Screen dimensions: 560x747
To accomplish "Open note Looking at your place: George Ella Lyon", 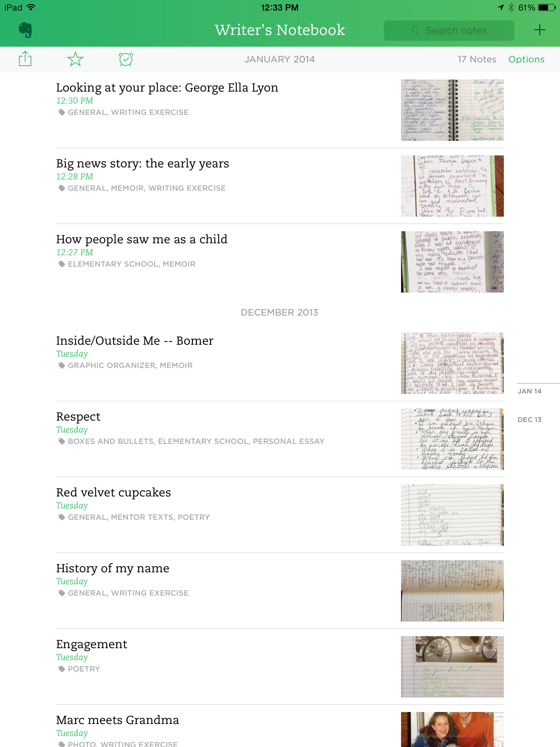I will pyautogui.click(x=280, y=110).
